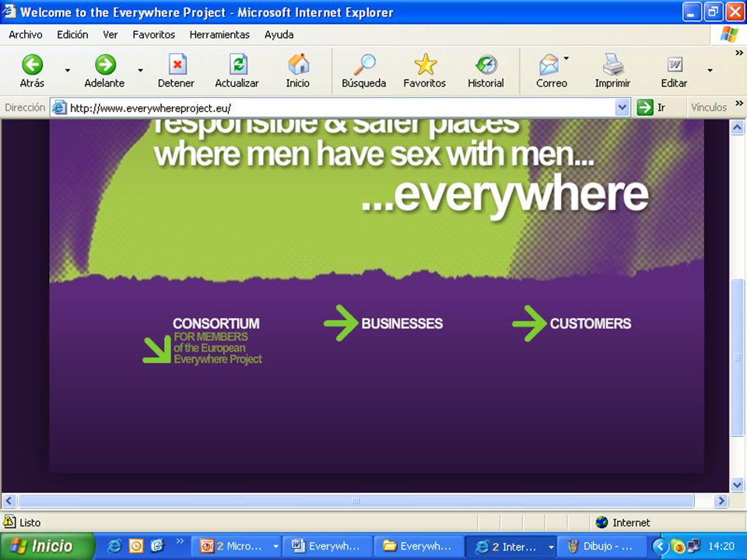
Task: Open the Atrás history dropdown arrow
Action: click(68, 71)
